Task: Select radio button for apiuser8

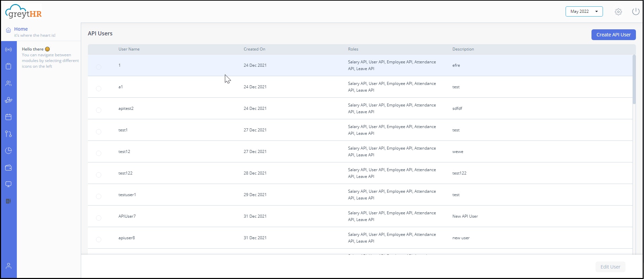Action: [99, 240]
